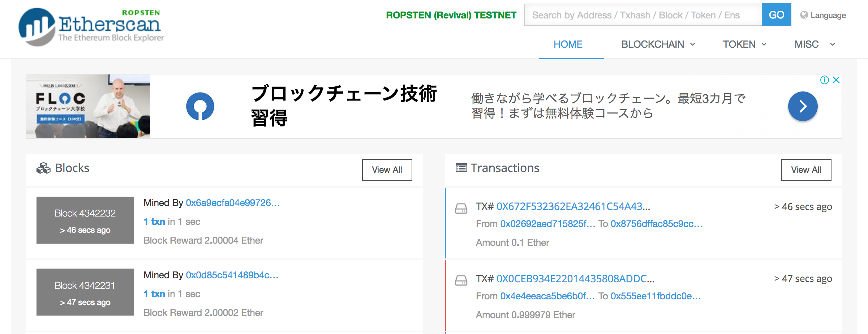Viewport: 868px width, 334px height.
Task: Open the TOKEN menu
Action: [x=739, y=44]
